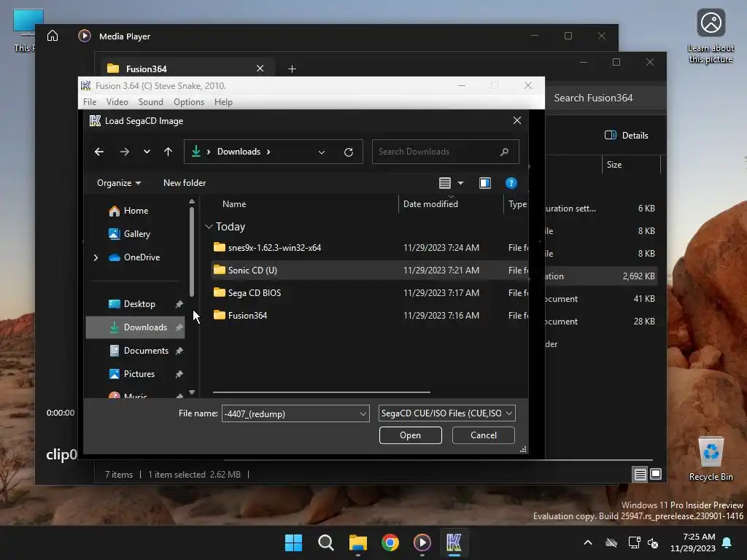747x560 pixels.
Task: Click the Open button
Action: [x=410, y=435]
